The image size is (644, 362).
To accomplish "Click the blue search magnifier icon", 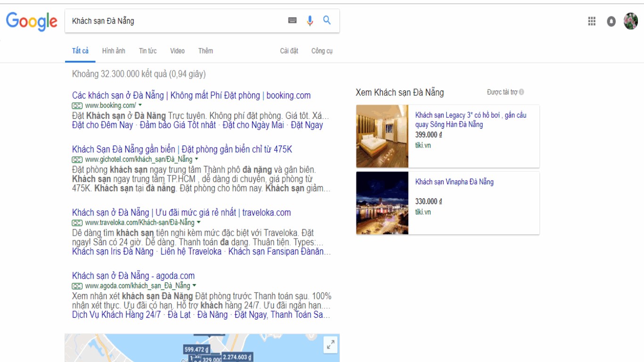I will pos(327,20).
